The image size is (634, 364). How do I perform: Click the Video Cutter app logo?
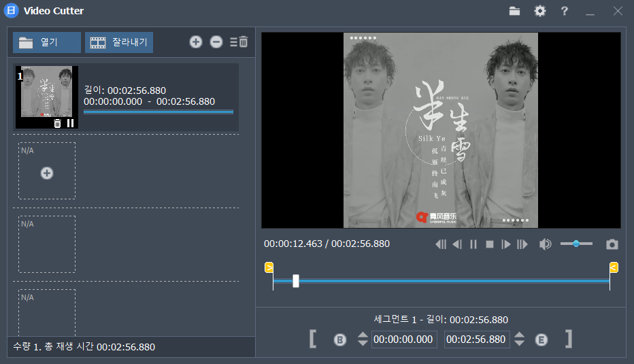click(12, 11)
